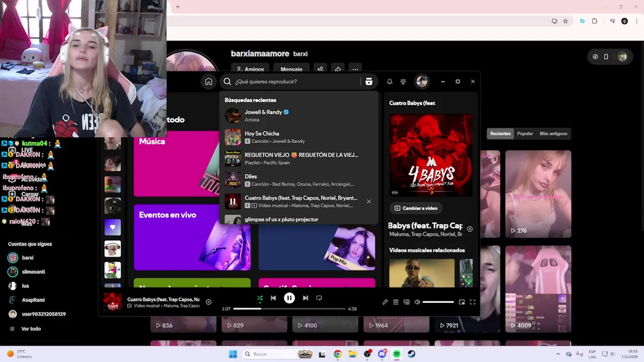Open profile more options ellipsis
The image size is (644, 362).
pyautogui.click(x=355, y=69)
